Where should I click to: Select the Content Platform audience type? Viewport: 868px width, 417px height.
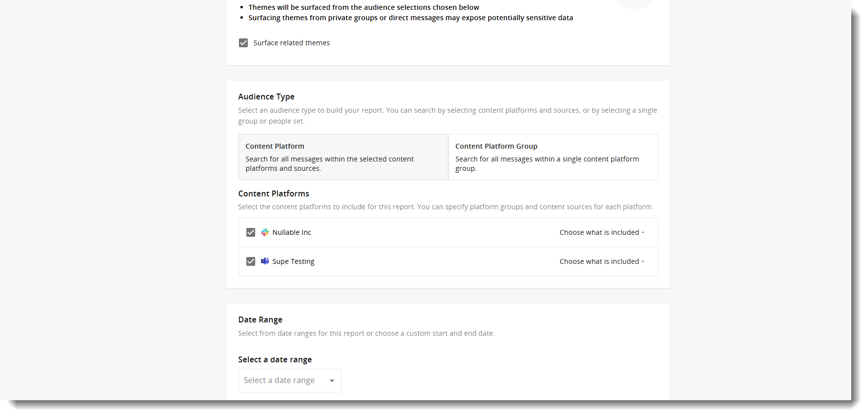pyautogui.click(x=343, y=157)
